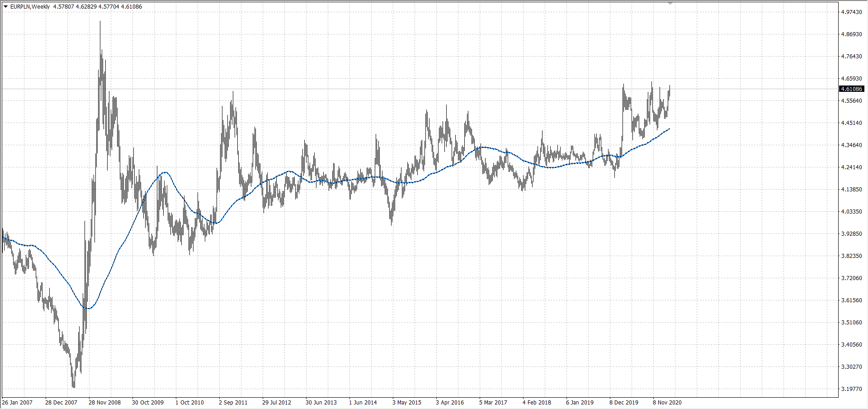Click the 1 Oct 2010 date label
868x409 pixels.
[189, 403]
